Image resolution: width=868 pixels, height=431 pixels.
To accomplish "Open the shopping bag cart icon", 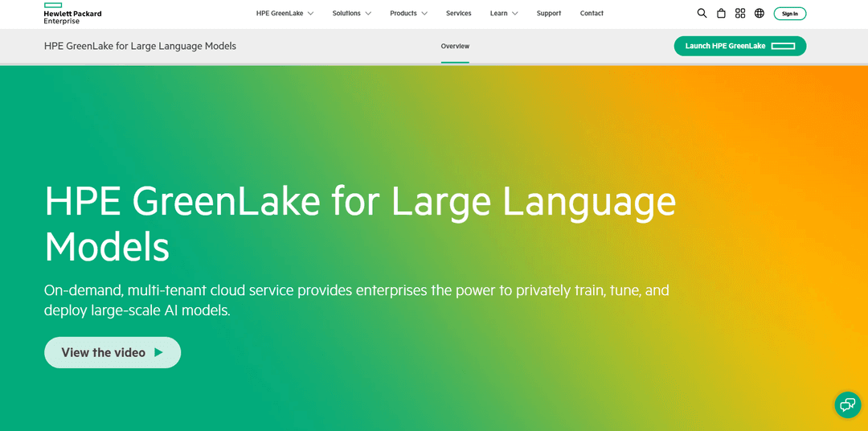I will tap(721, 14).
